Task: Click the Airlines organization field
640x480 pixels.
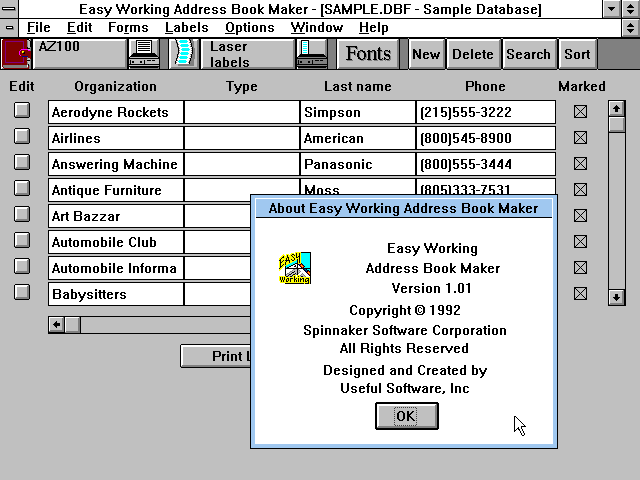Action: 116,138
